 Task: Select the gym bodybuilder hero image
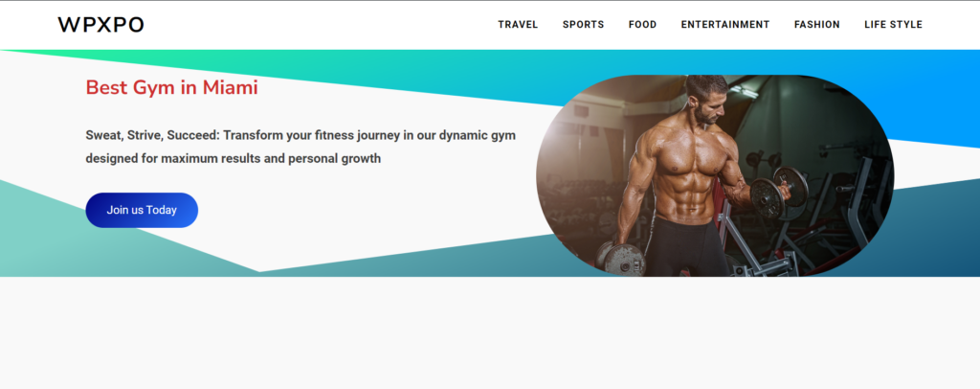[x=715, y=175]
